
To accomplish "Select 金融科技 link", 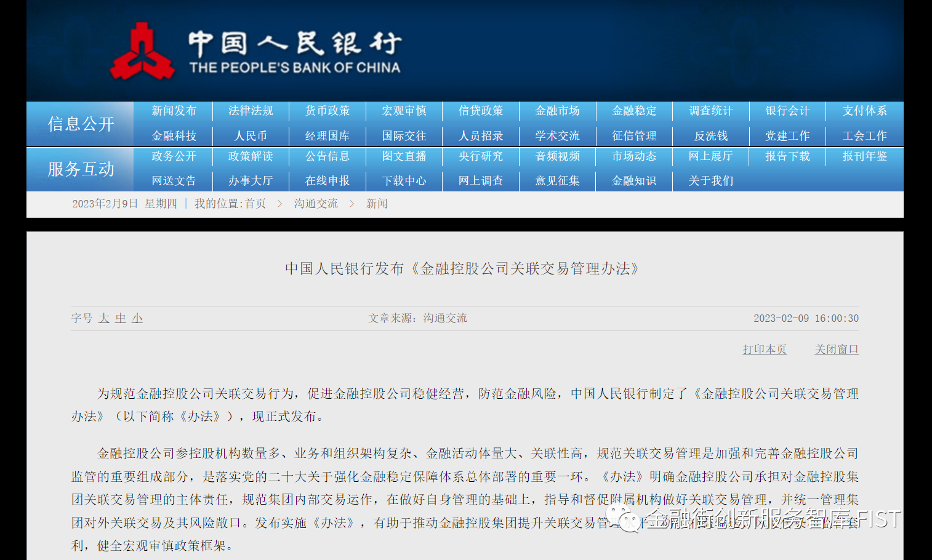I will pos(174,136).
